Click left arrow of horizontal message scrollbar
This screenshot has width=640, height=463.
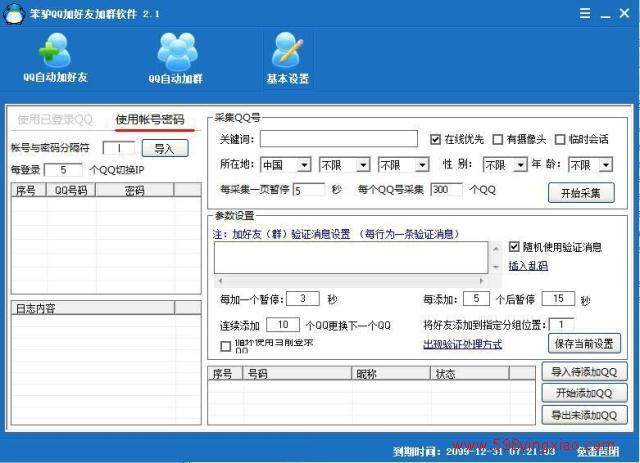pos(220,280)
